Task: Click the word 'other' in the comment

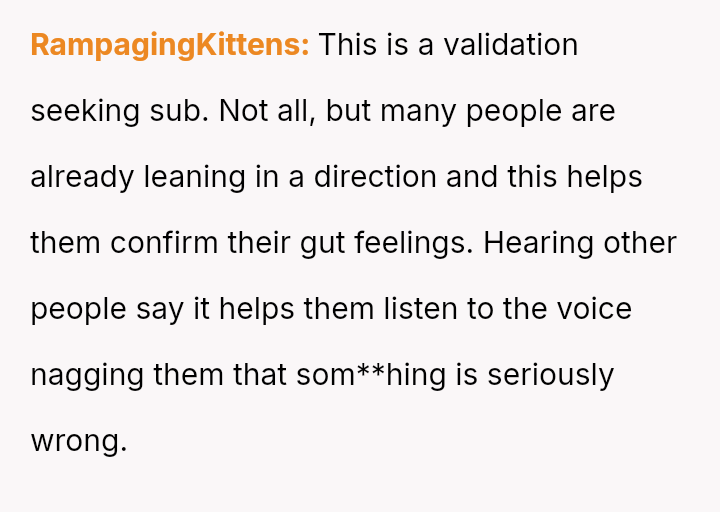Action: [640, 242]
